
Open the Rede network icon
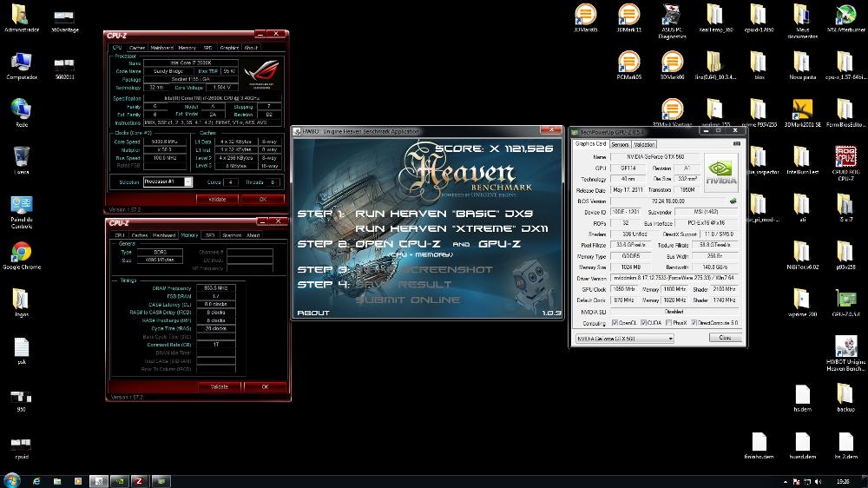[22, 112]
